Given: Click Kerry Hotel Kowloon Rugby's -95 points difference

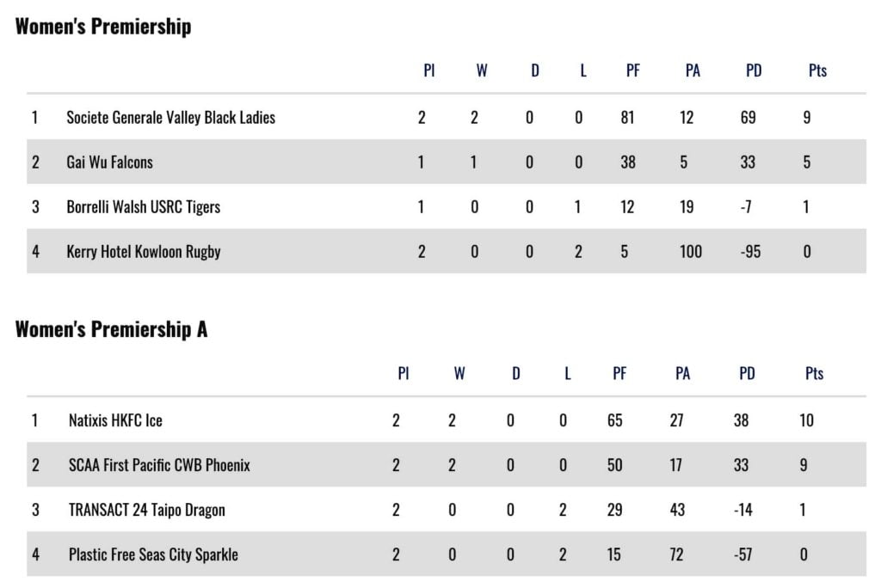Looking at the screenshot, I should point(751,252).
